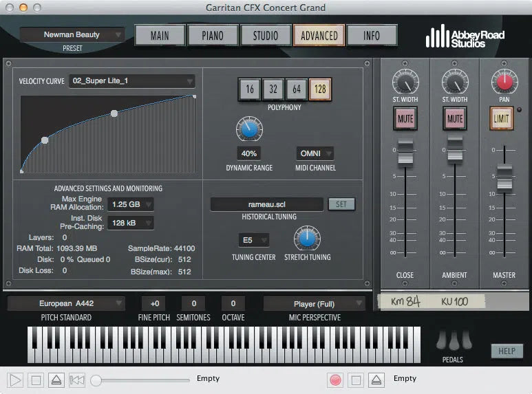Switch to the Studio tab

tap(266, 36)
